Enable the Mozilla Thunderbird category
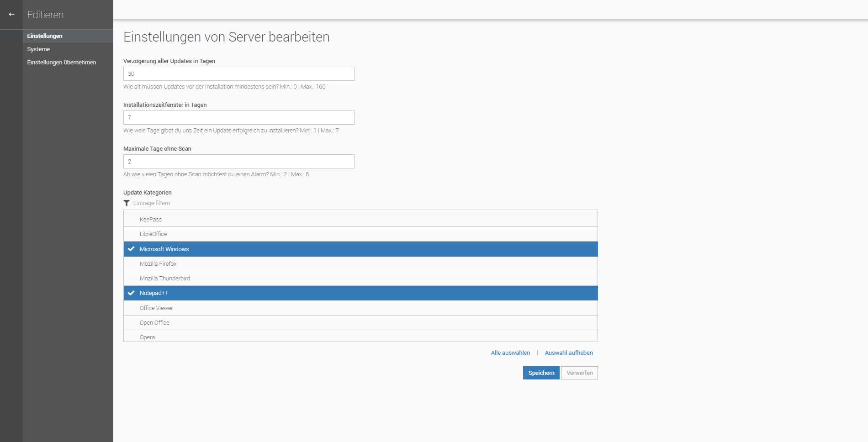This screenshot has height=442, width=868. click(165, 279)
